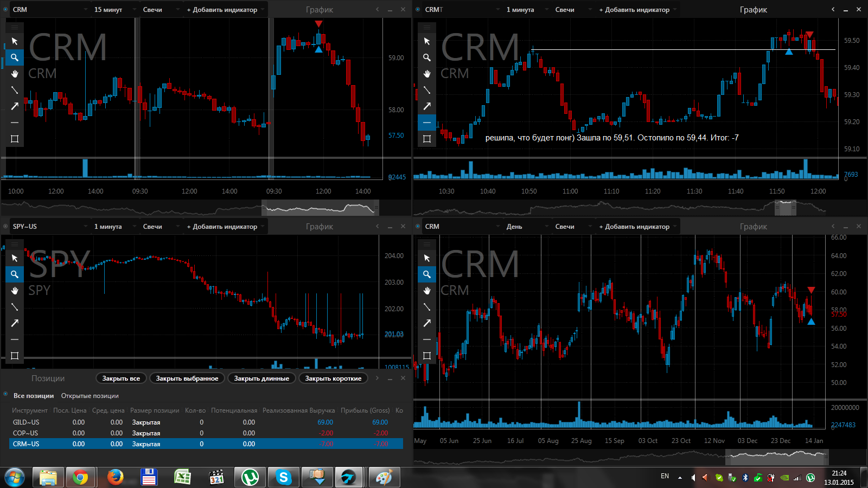The width and height of the screenshot is (868, 488).
Task: Select trend line tool in CRM 15-minute chart
Action: coord(15,90)
